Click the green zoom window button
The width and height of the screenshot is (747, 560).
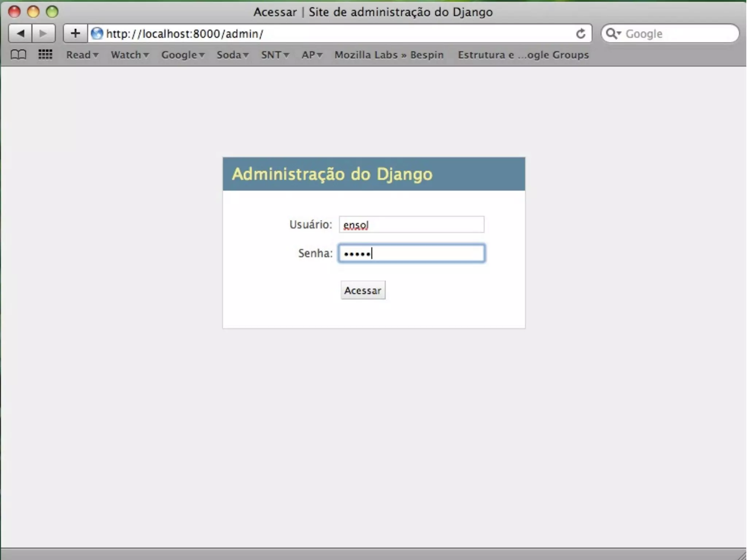[x=52, y=12]
